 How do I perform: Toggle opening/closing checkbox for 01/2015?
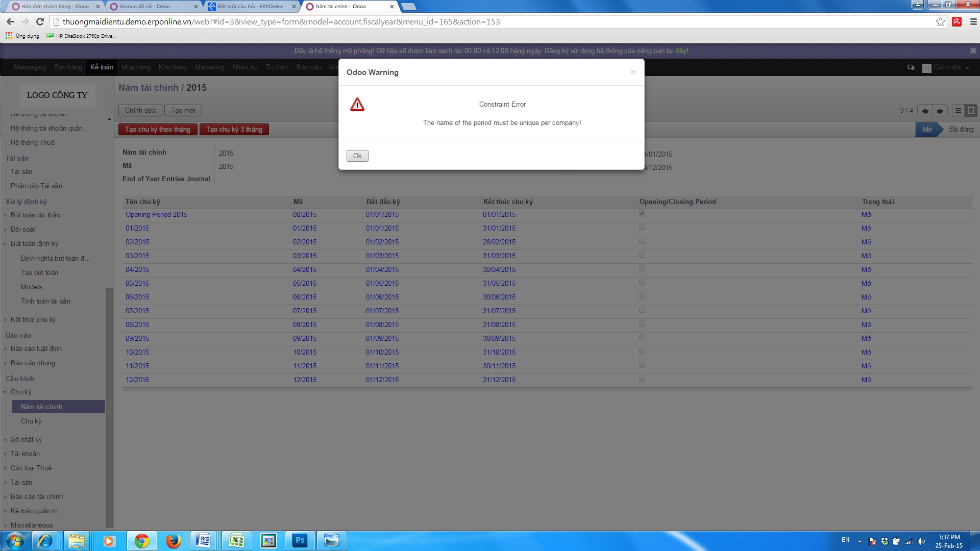click(x=642, y=228)
